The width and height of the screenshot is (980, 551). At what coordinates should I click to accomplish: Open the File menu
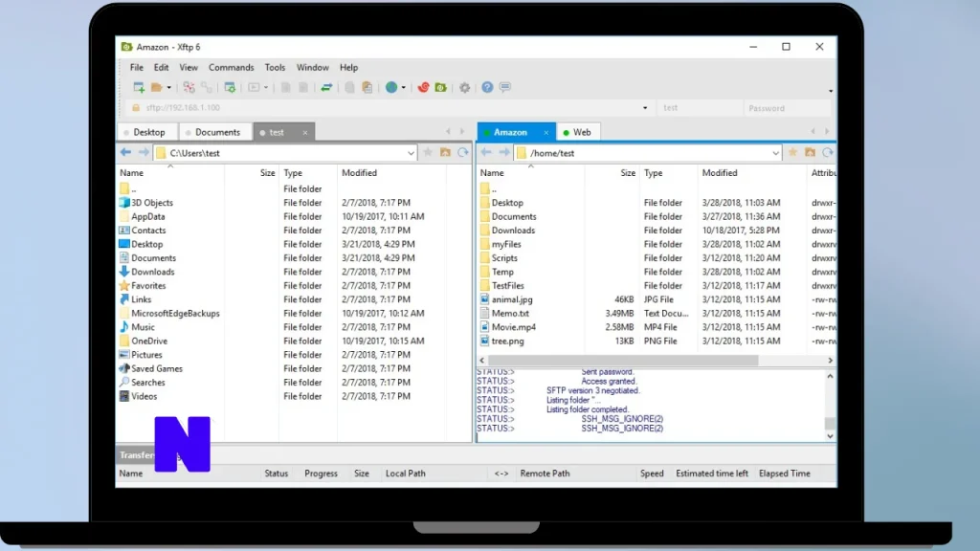pos(136,68)
